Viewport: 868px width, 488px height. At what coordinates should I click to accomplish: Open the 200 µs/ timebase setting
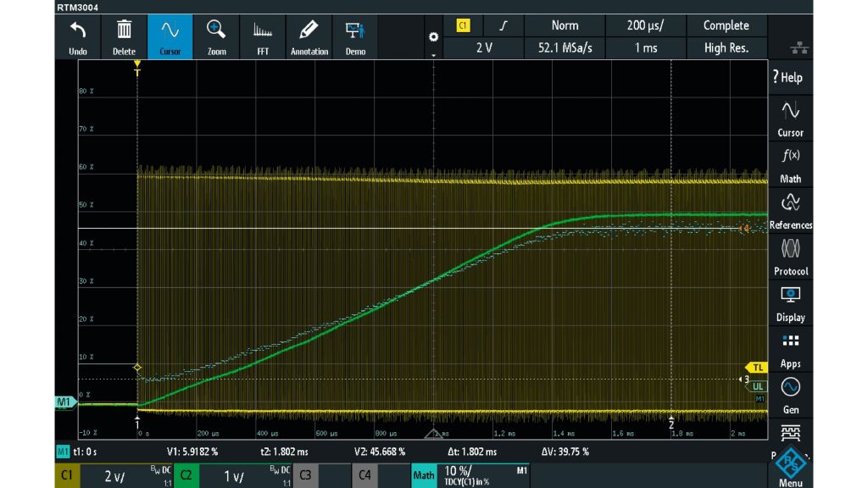point(645,25)
